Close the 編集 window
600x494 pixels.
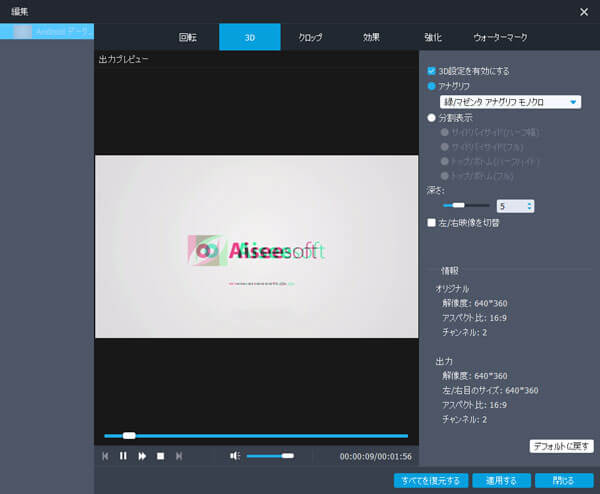pyautogui.click(x=584, y=12)
